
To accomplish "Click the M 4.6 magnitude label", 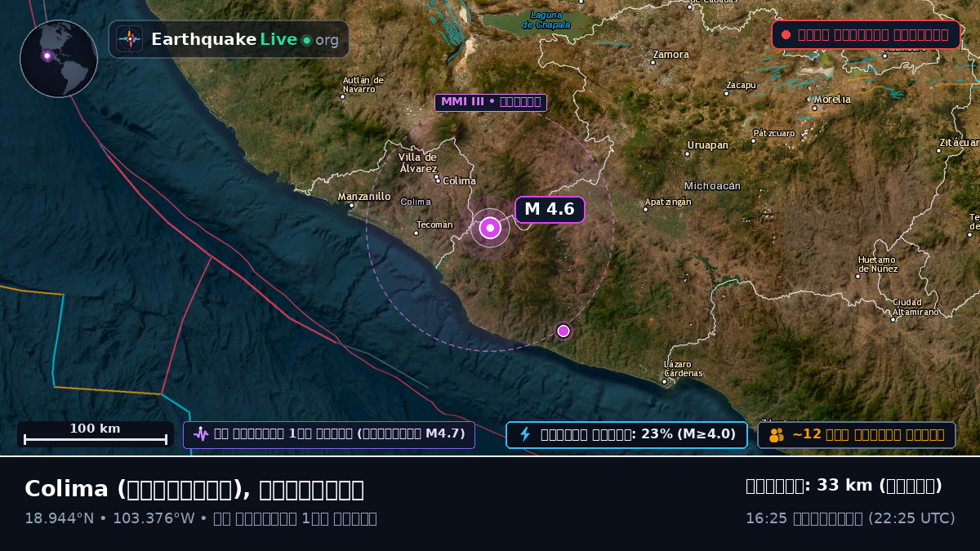I will 550,209.
